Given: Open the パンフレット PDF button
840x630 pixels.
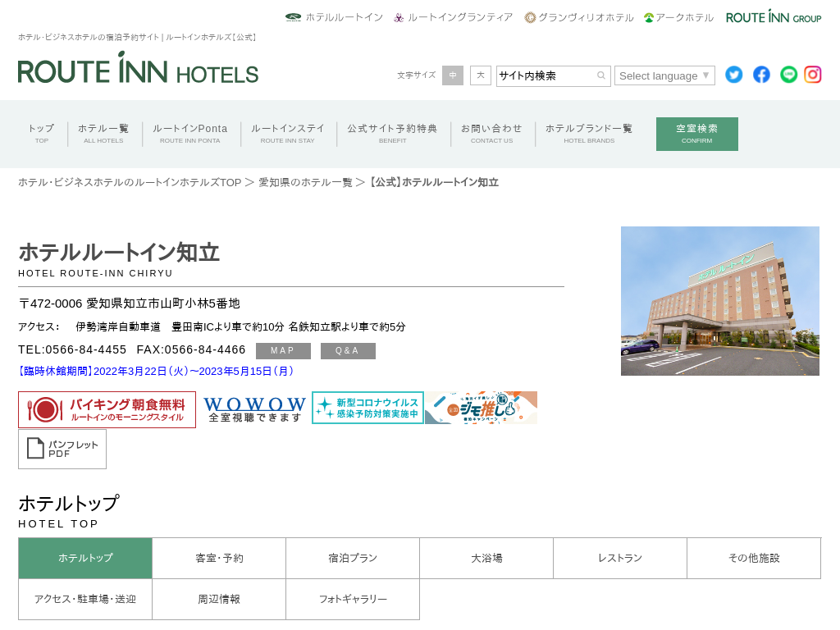Looking at the screenshot, I should pyautogui.click(x=62, y=449).
